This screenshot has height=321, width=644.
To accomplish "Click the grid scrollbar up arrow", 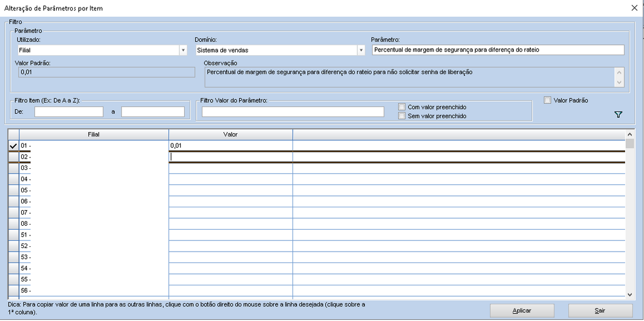I will (630, 134).
